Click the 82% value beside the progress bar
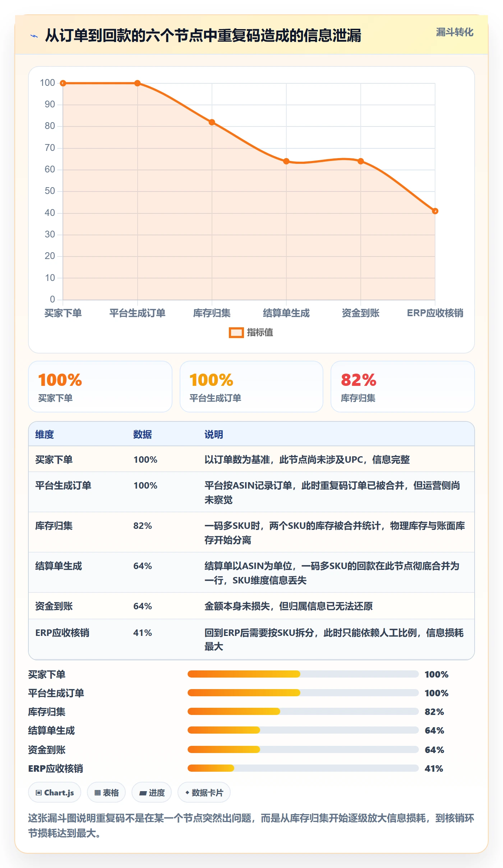The width and height of the screenshot is (503, 868). click(x=434, y=712)
